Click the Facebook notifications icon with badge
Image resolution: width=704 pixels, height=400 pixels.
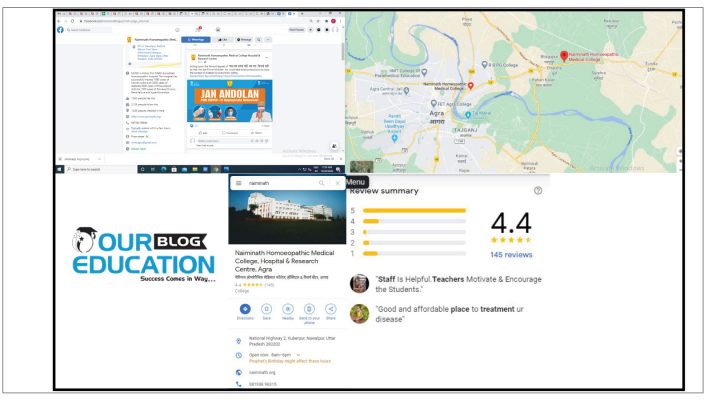[x=198, y=30]
